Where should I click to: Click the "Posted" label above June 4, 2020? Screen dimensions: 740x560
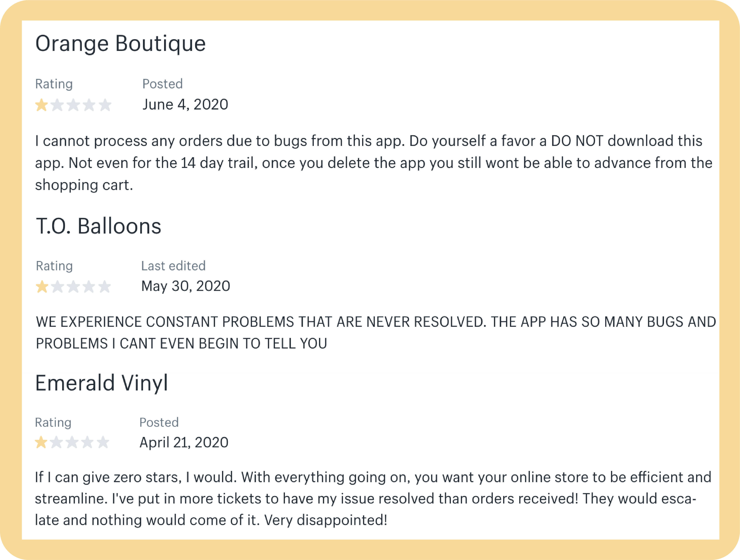[x=162, y=84]
